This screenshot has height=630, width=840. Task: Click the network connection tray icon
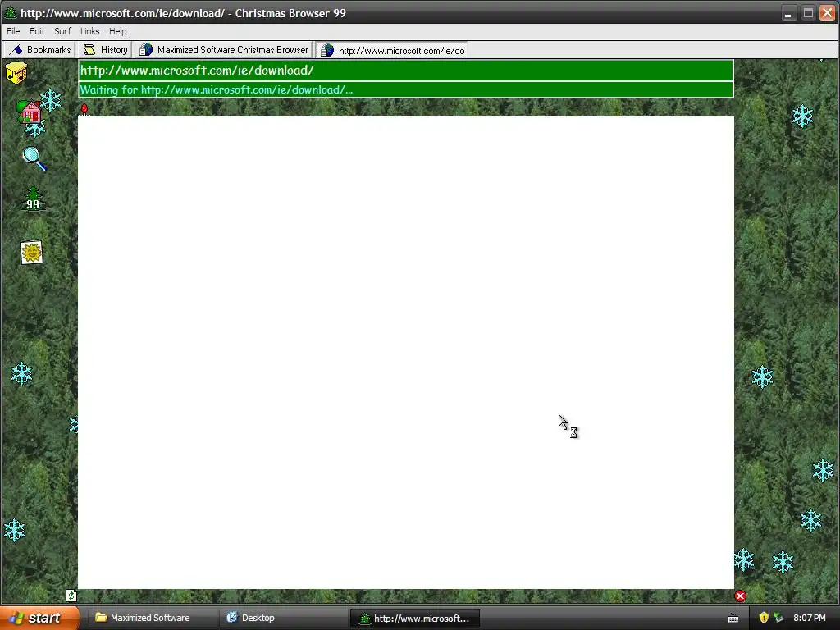click(x=778, y=618)
